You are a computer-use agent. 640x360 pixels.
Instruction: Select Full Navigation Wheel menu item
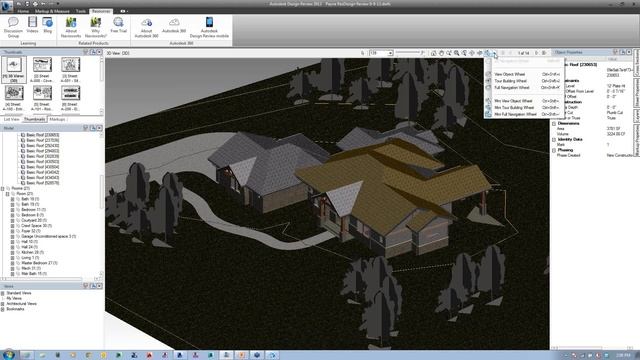[x=524, y=87]
